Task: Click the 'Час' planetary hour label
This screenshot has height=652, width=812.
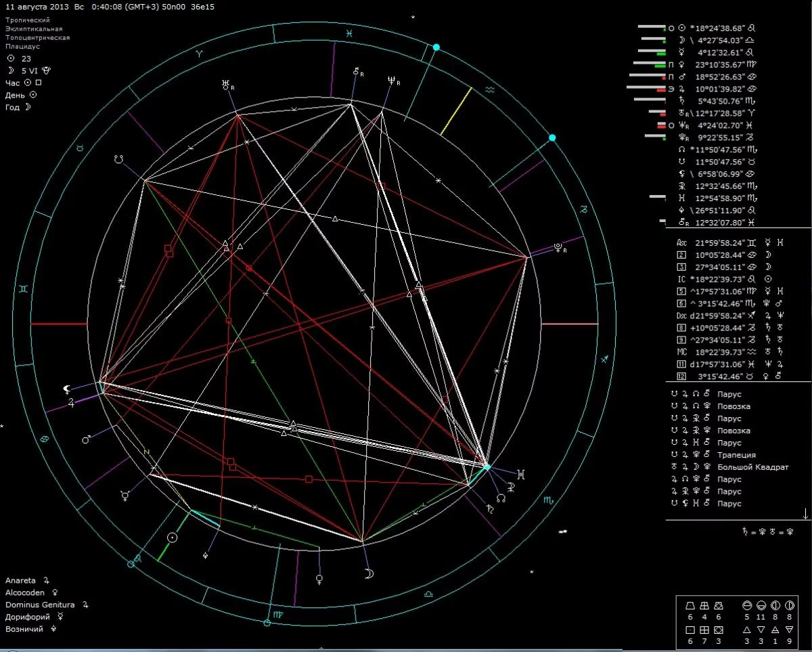Action: tap(13, 83)
